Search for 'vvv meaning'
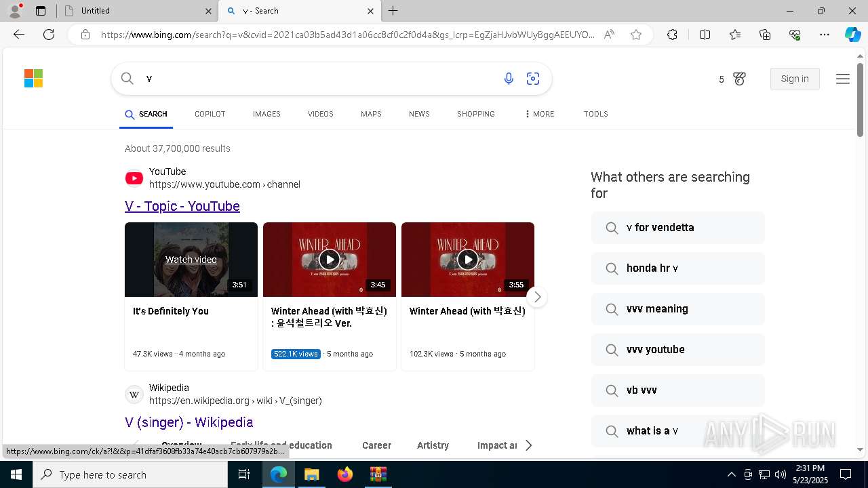The image size is (868, 488). (x=678, y=309)
